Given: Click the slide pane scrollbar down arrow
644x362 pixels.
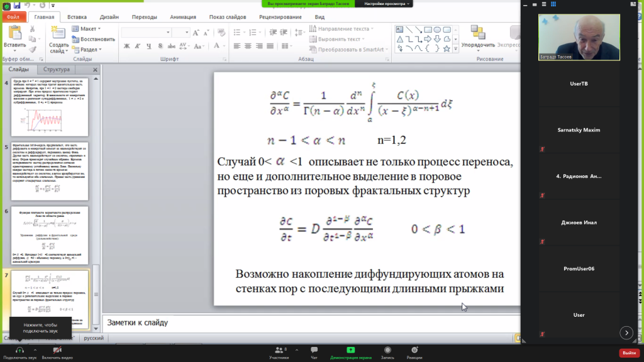Looking at the screenshot, I should 96,328.
